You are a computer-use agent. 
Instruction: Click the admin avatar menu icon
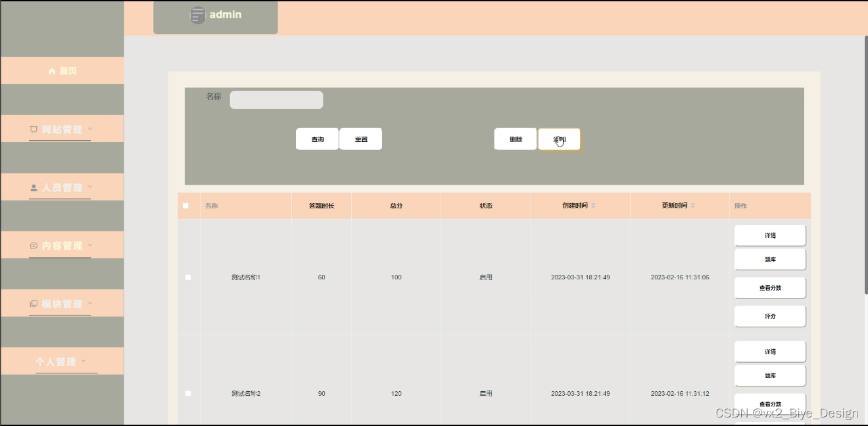pos(197,15)
